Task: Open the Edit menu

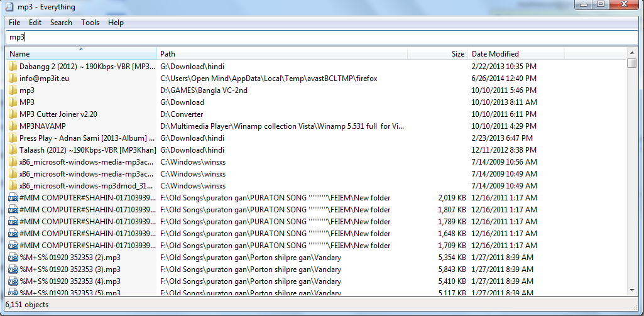Action: [x=35, y=23]
